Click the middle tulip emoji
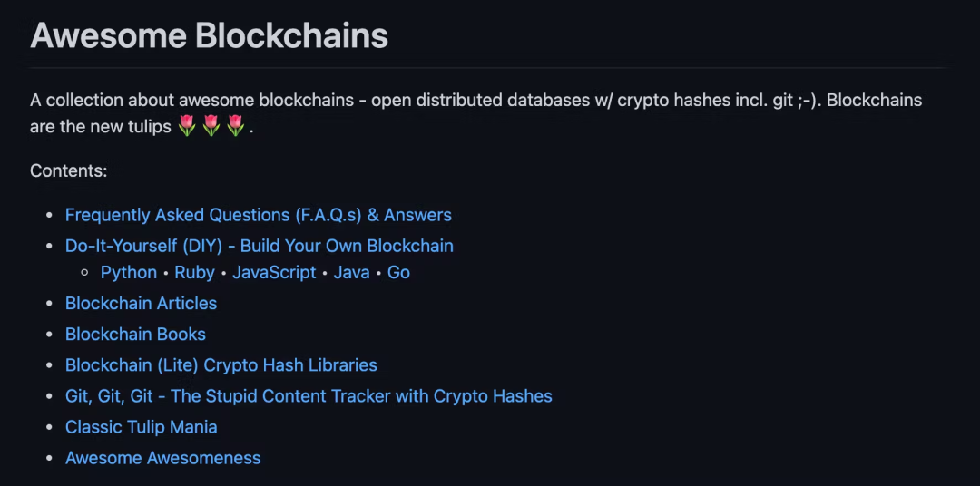Viewport: 980px width, 486px height. pos(211,126)
